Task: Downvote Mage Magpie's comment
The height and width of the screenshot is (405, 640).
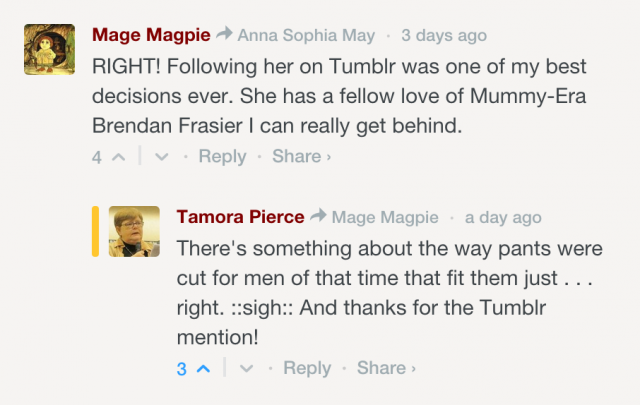Action: [161, 157]
